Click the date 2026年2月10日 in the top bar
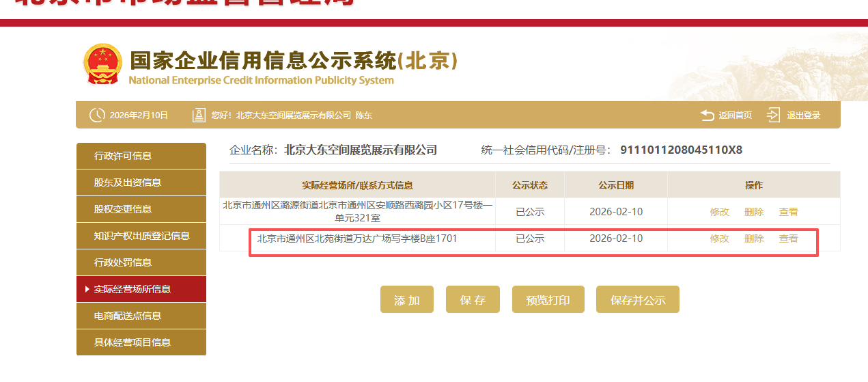Image resolution: width=868 pixels, height=382 pixels. [139, 115]
